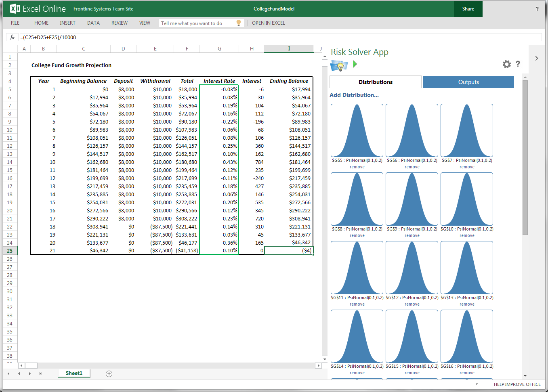The height and width of the screenshot is (392, 548).
Task: Remove the $G$5 distribution
Action: pos(357,167)
